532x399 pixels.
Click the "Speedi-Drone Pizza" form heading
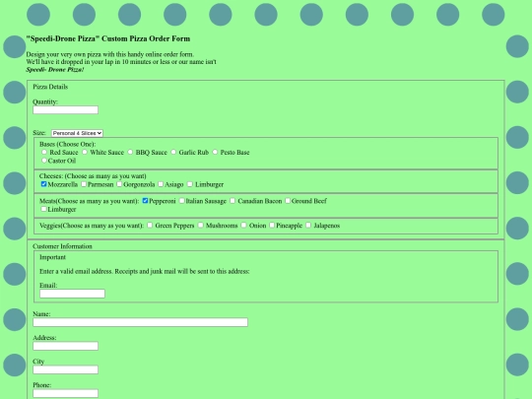tap(108, 38)
